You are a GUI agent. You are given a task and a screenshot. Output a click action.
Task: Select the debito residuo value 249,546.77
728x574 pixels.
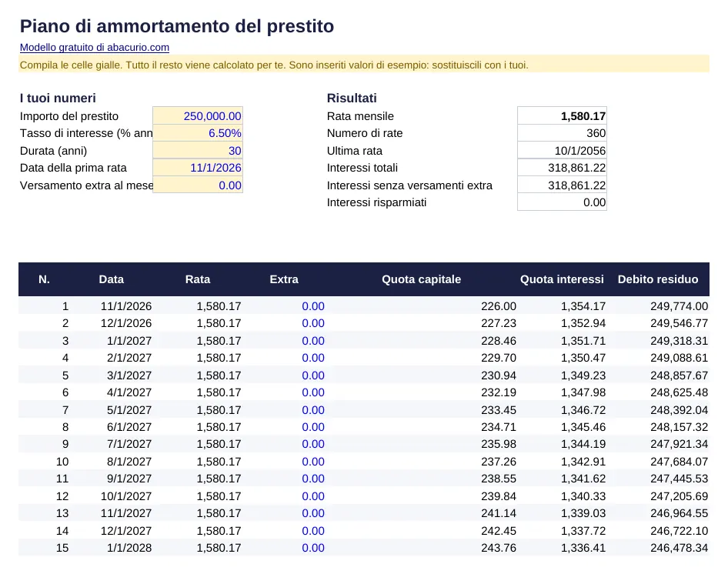680,323
